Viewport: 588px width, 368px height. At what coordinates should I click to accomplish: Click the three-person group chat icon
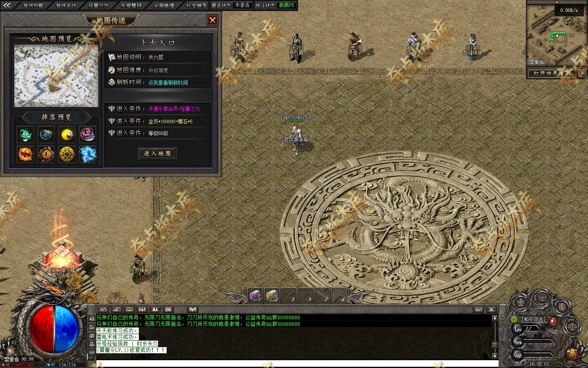[x=142, y=310]
